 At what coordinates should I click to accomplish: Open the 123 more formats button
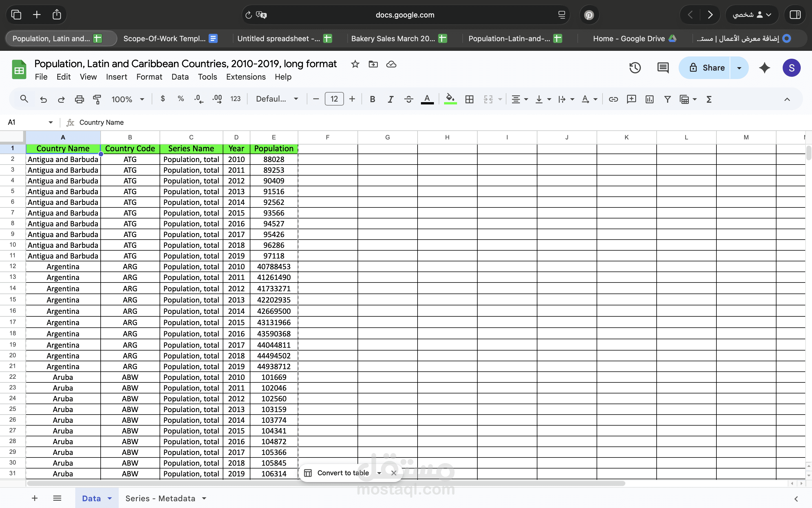pyautogui.click(x=235, y=99)
